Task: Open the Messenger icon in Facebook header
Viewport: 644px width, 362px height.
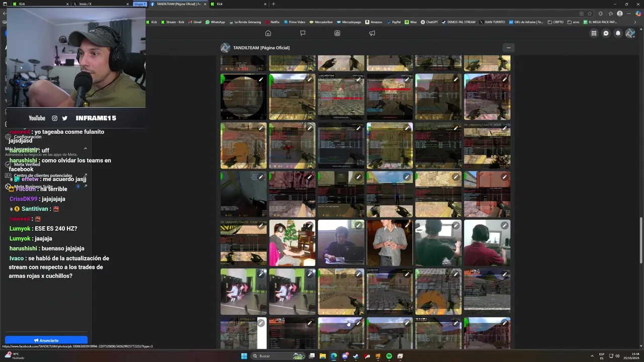Action: tap(606, 33)
